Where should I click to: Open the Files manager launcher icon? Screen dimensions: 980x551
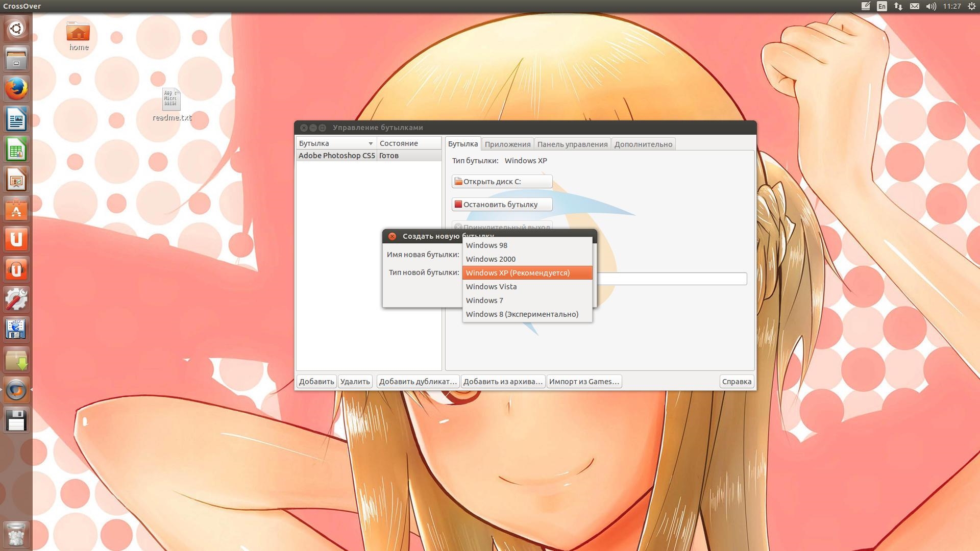click(x=16, y=59)
